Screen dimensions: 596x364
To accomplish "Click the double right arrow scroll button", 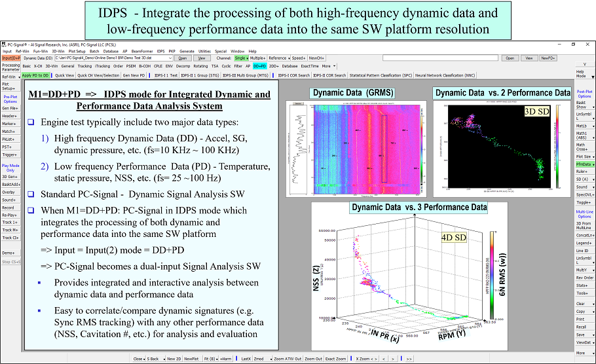I will 409,359.
